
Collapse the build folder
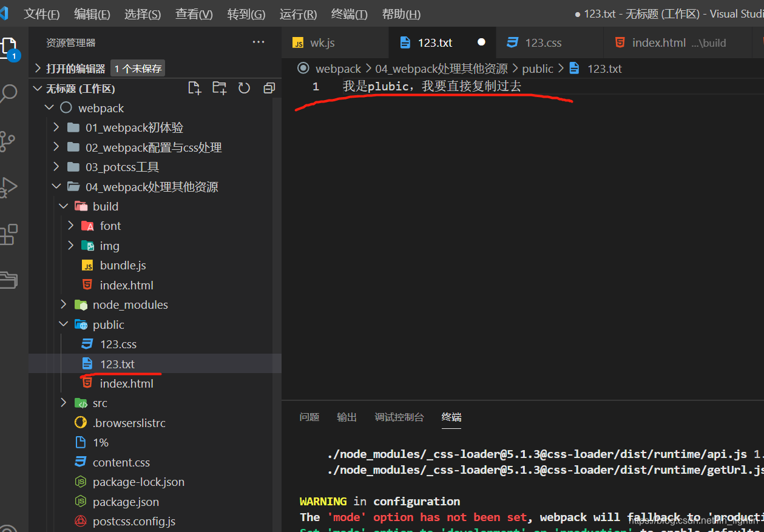point(155,206)
